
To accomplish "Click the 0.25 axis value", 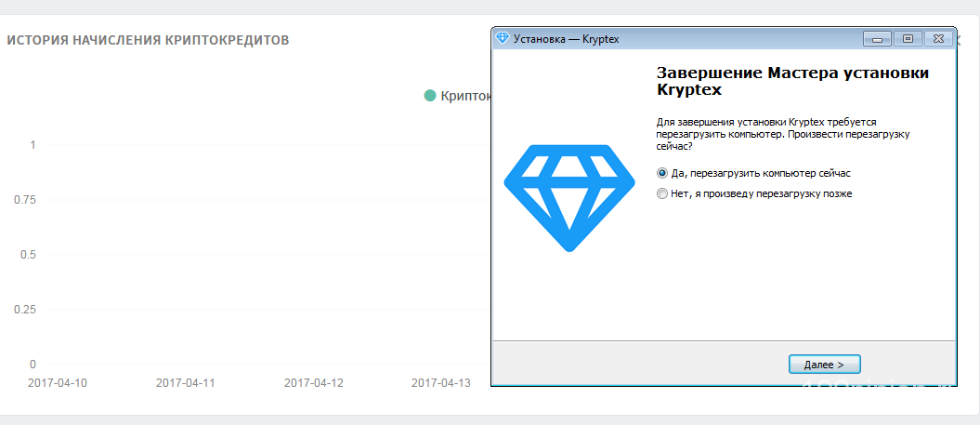I will tap(25, 310).
